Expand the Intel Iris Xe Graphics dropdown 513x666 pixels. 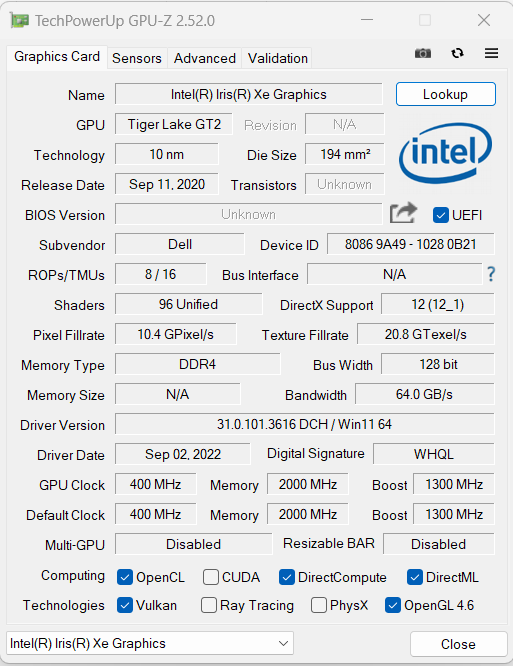150,643
